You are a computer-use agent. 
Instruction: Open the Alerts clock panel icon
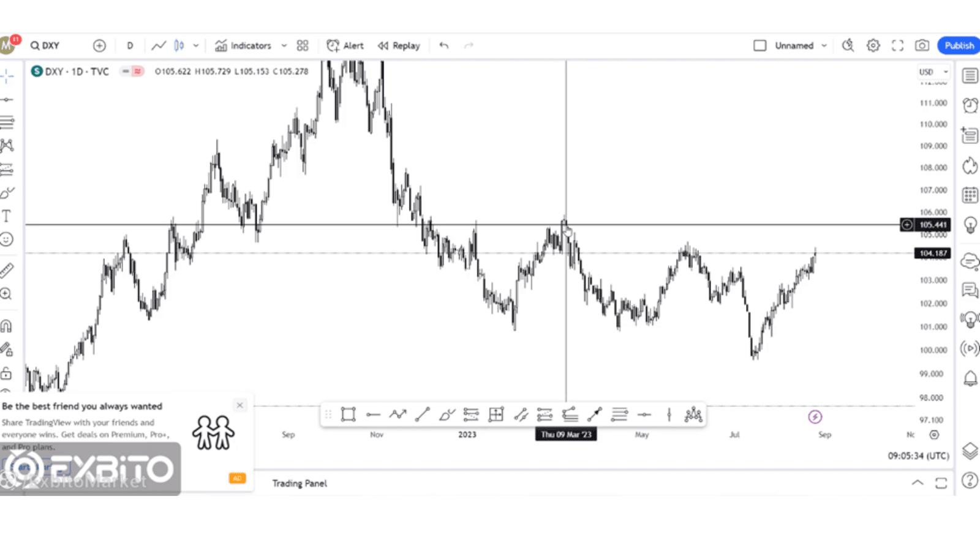pos(970,105)
